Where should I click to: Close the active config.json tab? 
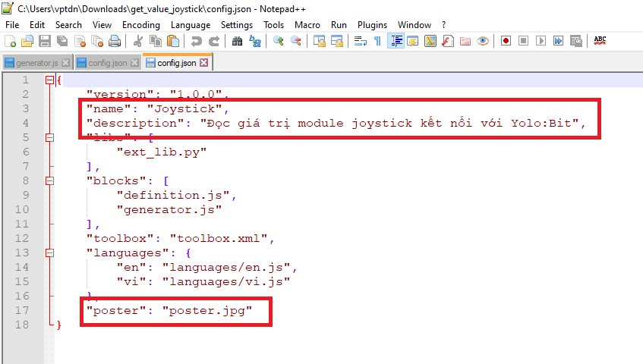[x=203, y=63]
